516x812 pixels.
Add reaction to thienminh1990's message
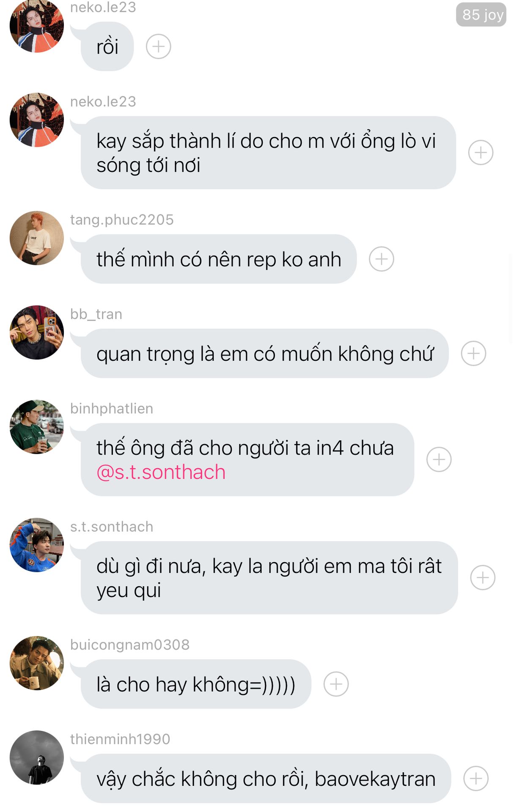[476, 779]
